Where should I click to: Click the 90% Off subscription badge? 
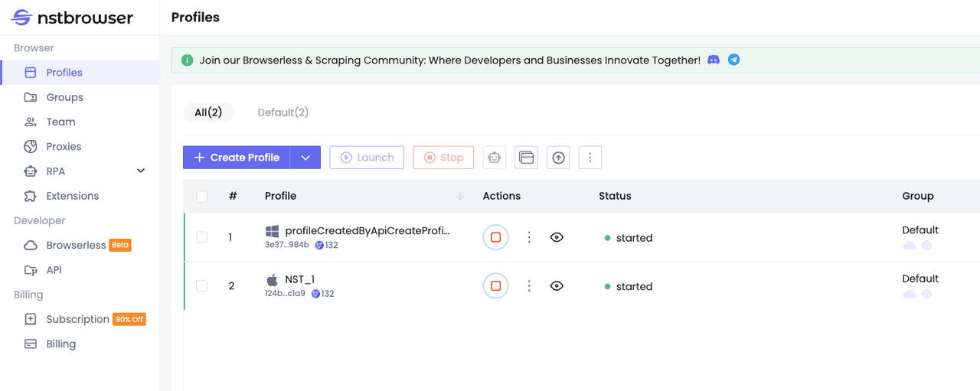click(x=129, y=319)
